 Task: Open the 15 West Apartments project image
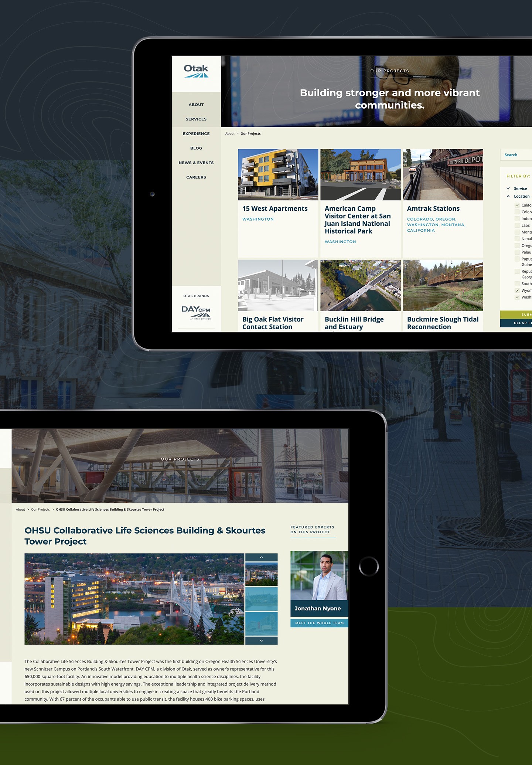(278, 174)
